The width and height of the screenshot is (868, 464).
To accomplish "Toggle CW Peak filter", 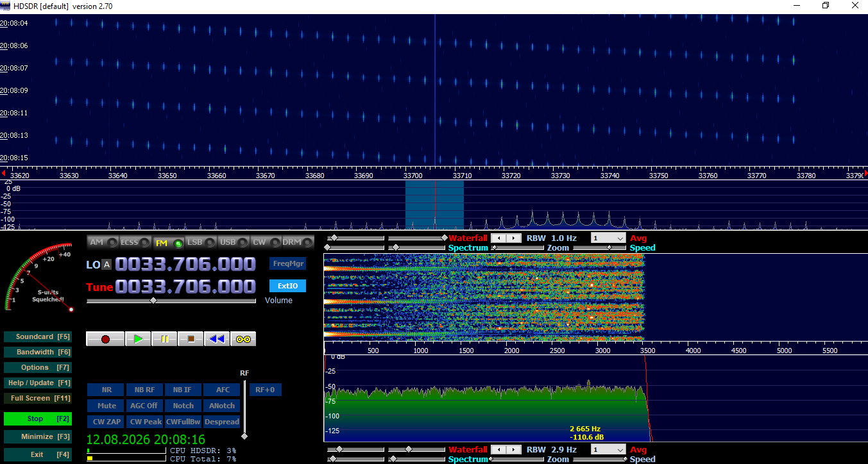I will point(144,422).
